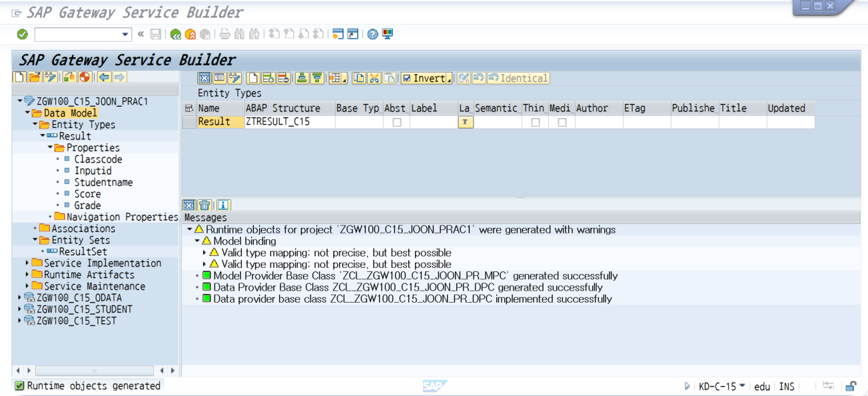Collapse the Entity Sets folder

pyautogui.click(x=35, y=240)
